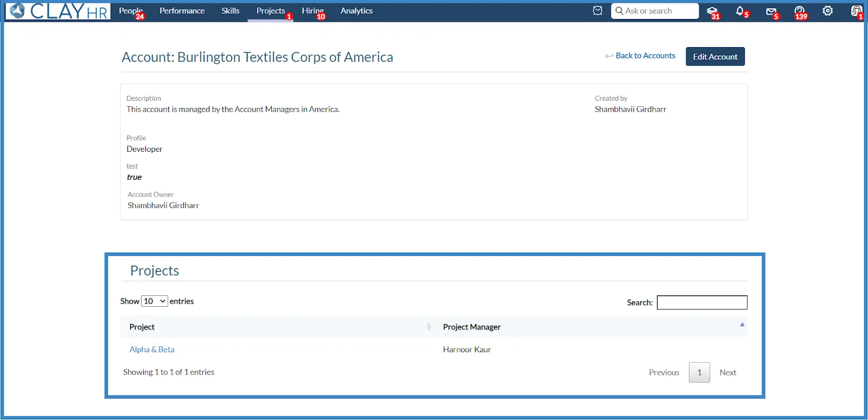This screenshot has height=420, width=868.
Task: Open the settings gear icon
Action: 827,11
